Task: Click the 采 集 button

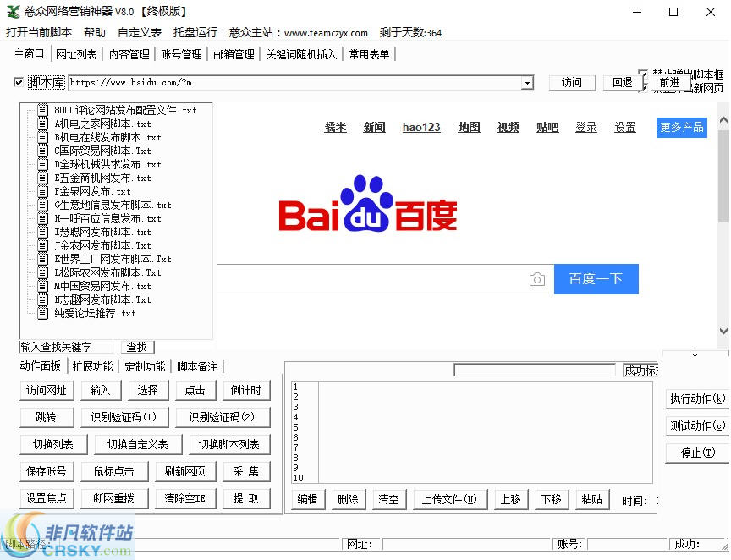Action: pos(246,471)
